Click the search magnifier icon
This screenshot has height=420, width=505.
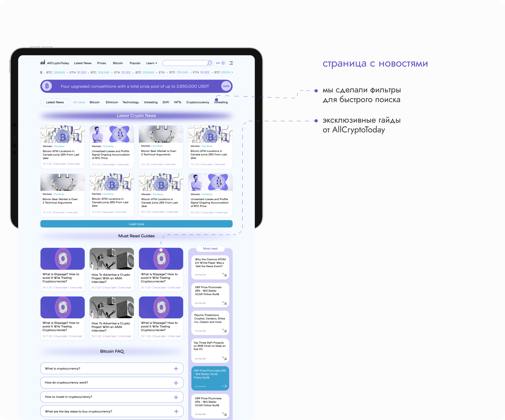[209, 63]
